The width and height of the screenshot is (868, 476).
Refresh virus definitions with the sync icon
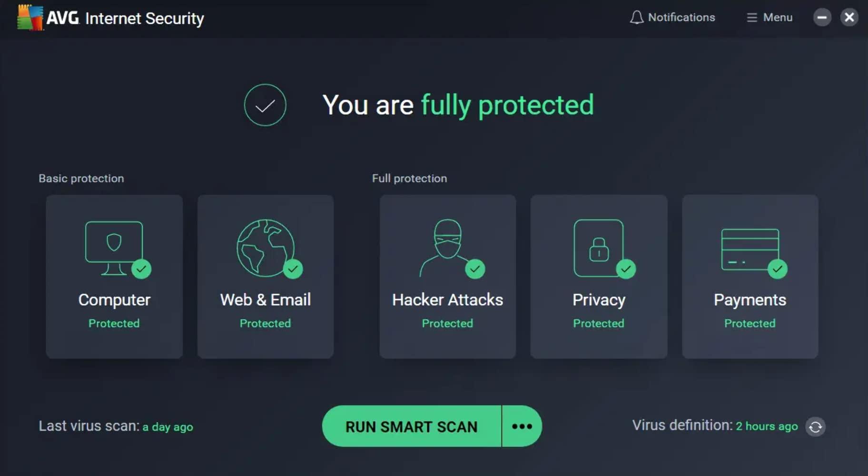[816, 426]
